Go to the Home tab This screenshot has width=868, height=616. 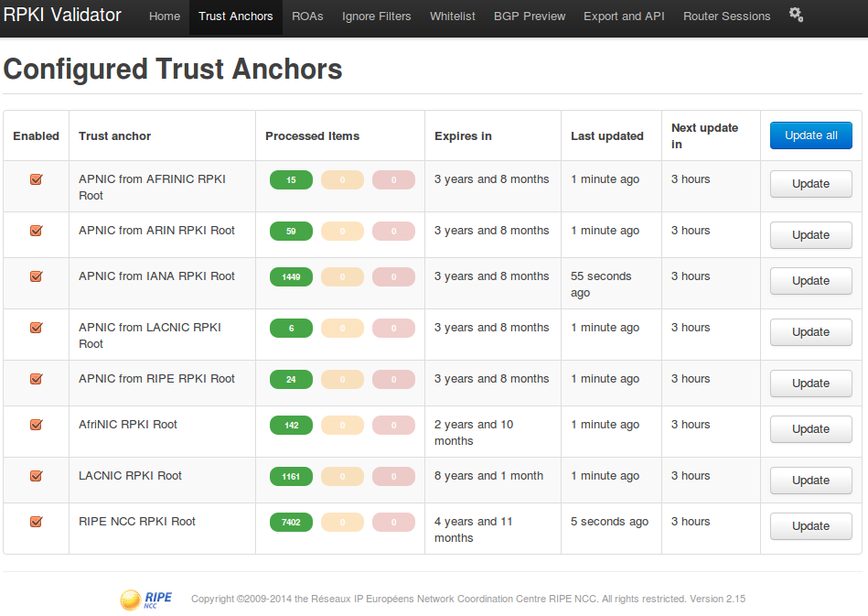165,16
